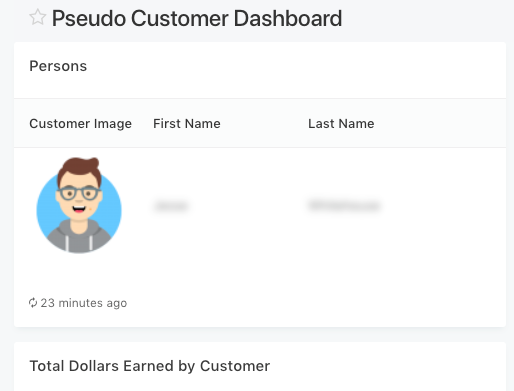Click the 23 minutes ago timestamp
514x391 pixels.
[84, 303]
